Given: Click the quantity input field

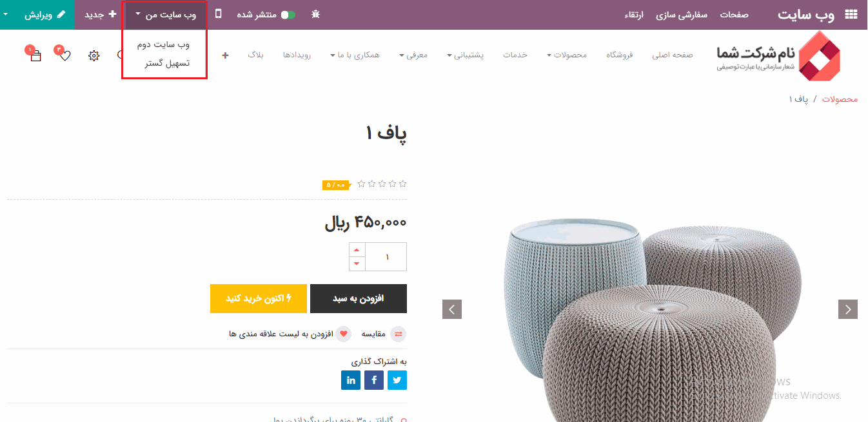Looking at the screenshot, I should click(x=386, y=256).
